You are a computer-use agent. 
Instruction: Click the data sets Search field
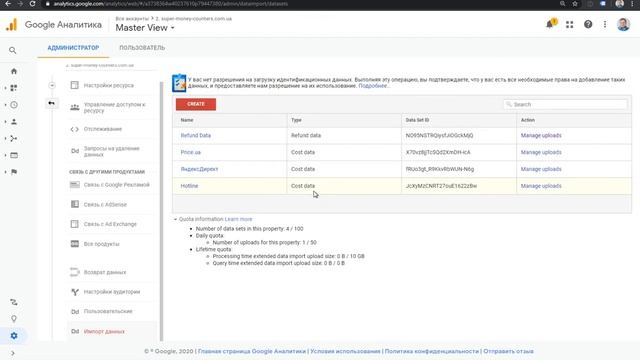[565, 104]
